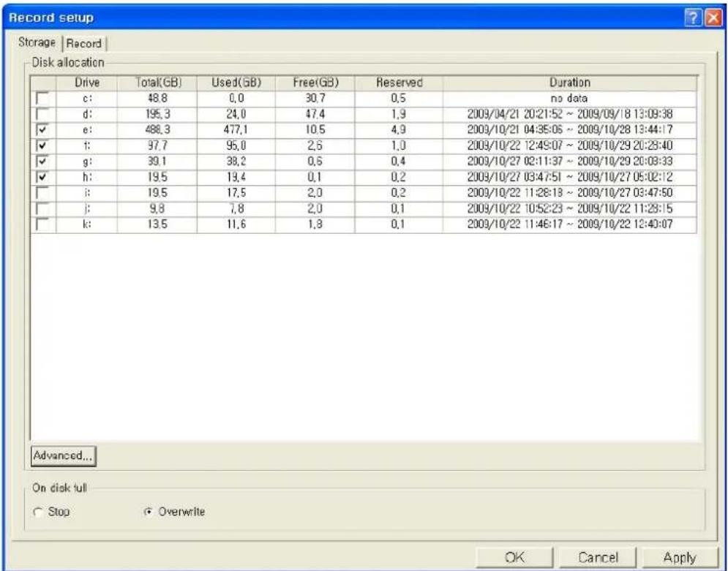Click the Reserved column header
Image resolution: width=728 pixels, height=571 pixels.
[x=399, y=83]
